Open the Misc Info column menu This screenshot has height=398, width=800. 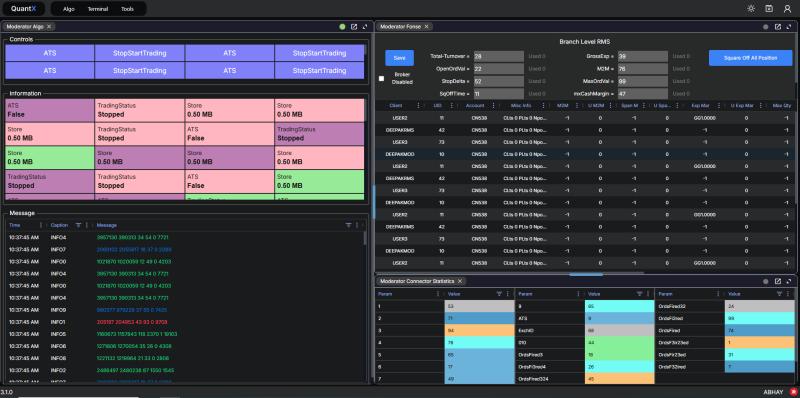pos(542,106)
